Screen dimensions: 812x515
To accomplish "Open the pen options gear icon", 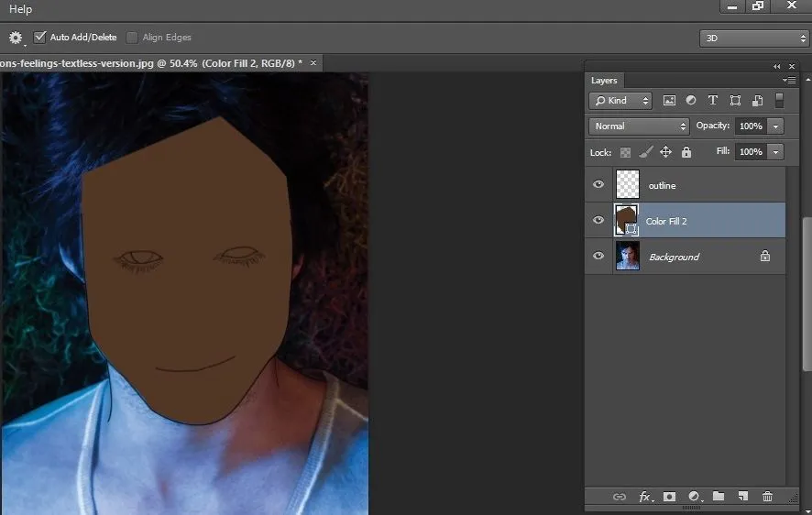I will [16, 38].
